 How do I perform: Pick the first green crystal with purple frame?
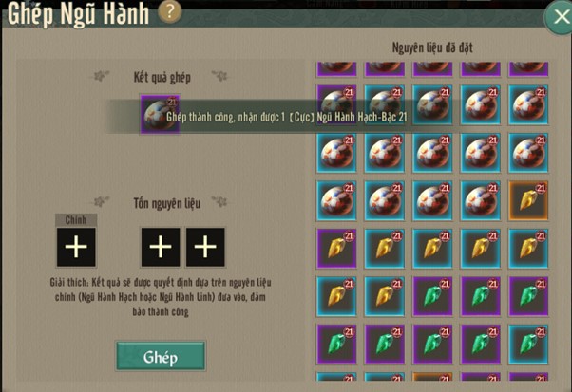click(x=432, y=296)
